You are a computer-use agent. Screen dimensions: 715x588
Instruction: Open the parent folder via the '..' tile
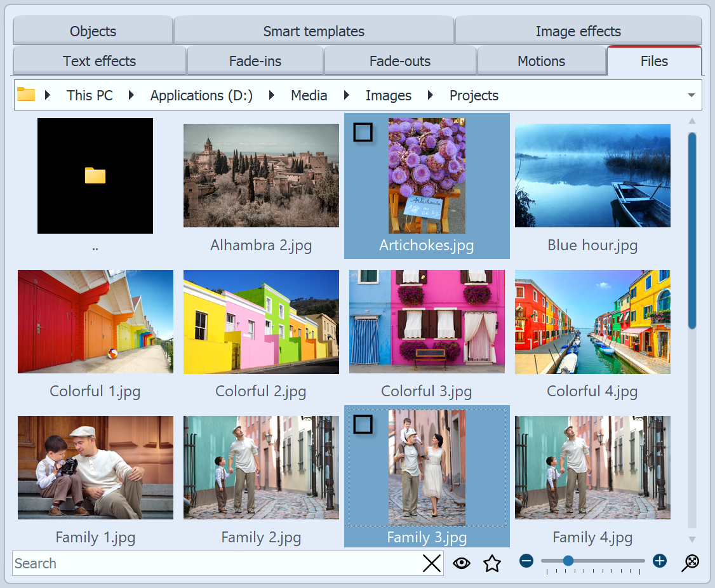pyautogui.click(x=95, y=175)
